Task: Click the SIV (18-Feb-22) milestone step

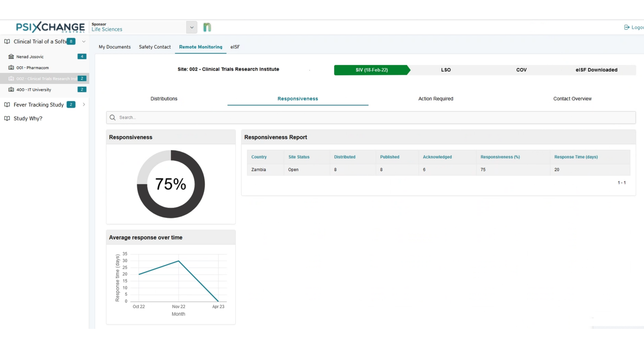Action: [x=372, y=70]
